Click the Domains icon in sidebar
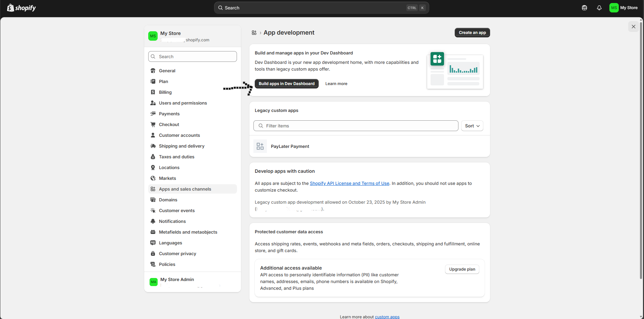This screenshot has height=319, width=644. tap(153, 200)
